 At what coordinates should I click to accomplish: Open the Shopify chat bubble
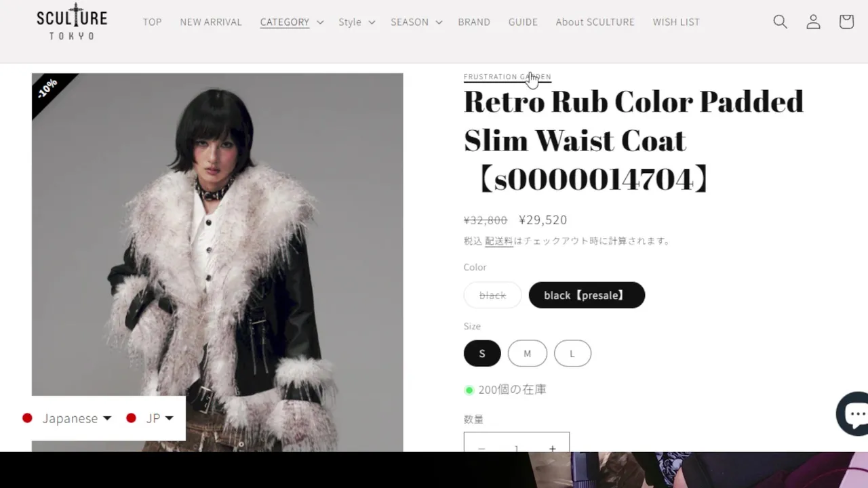coord(853,413)
